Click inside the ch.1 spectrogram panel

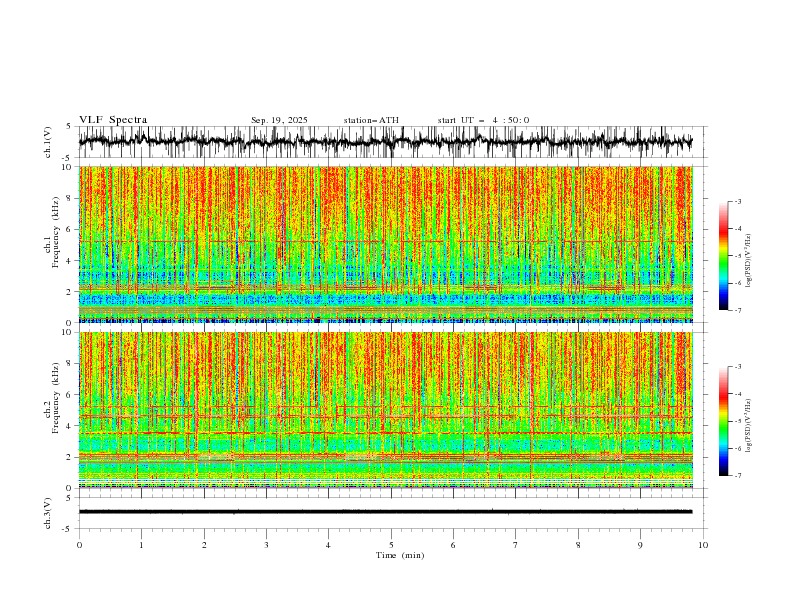pos(385,244)
